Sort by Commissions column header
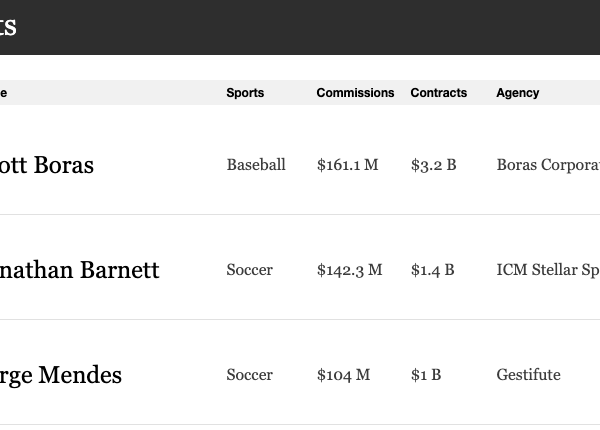 (x=355, y=93)
